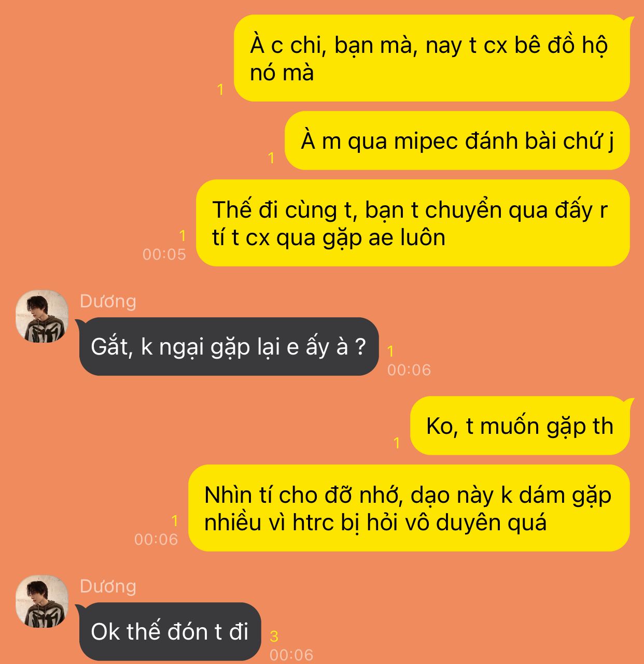The width and height of the screenshot is (644, 664).
Task: Tap the unread count 1 beside the mipec message
Action: (271, 158)
